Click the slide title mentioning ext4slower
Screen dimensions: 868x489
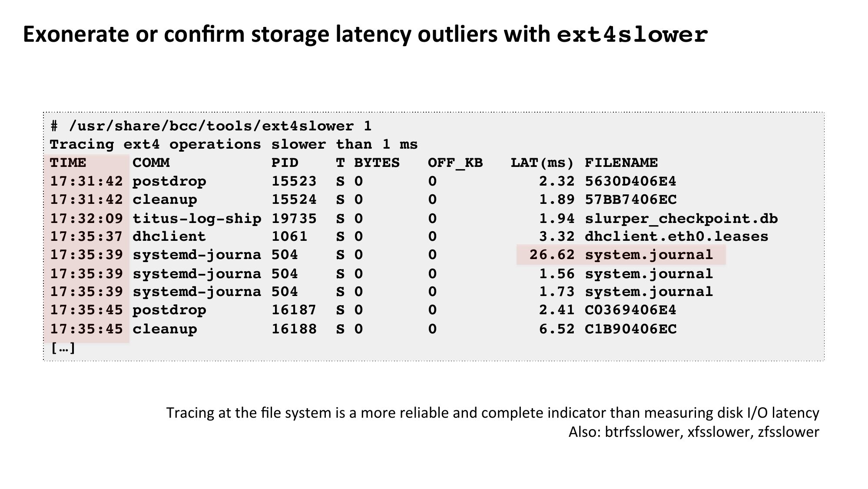(365, 35)
